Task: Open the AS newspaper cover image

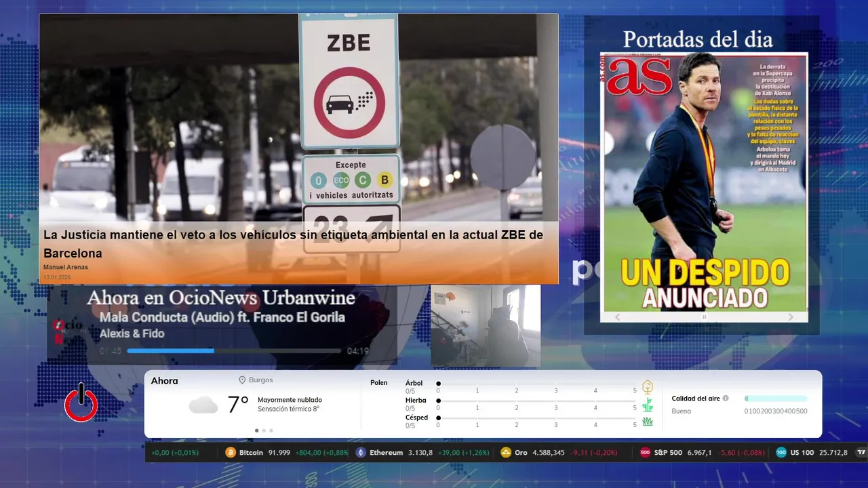Action: (704, 182)
